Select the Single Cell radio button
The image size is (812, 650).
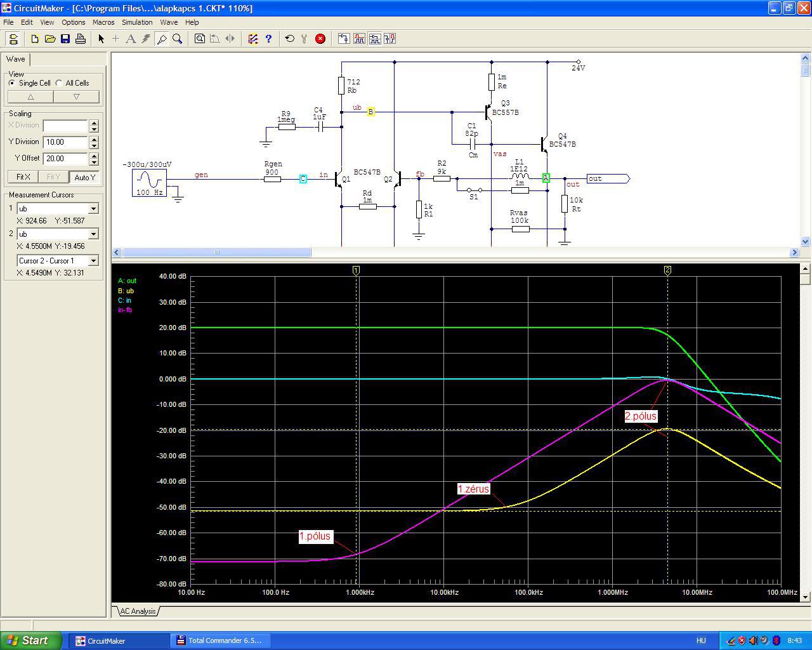pos(12,83)
